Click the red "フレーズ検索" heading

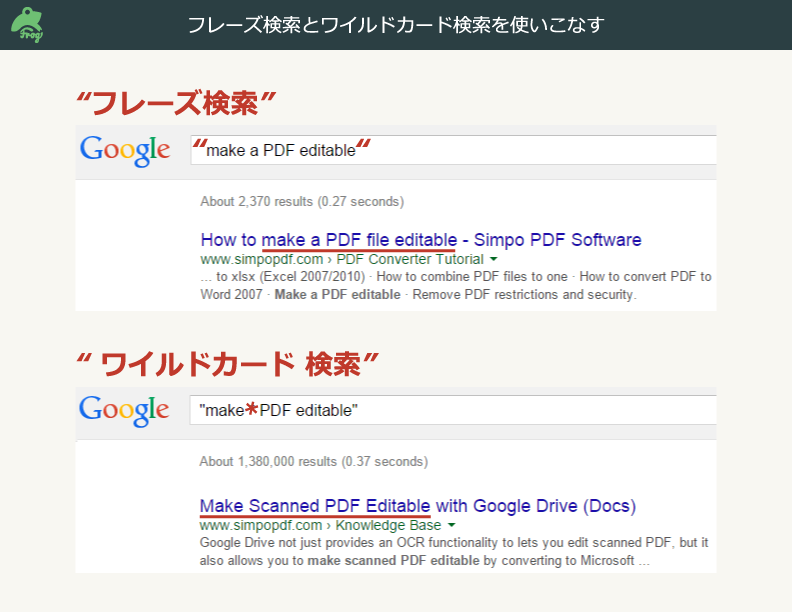point(175,103)
